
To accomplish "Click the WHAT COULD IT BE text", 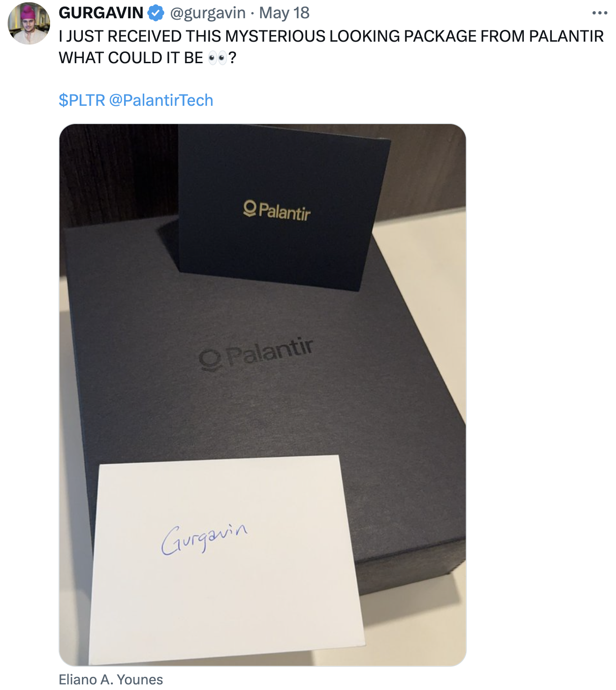I will (131, 58).
